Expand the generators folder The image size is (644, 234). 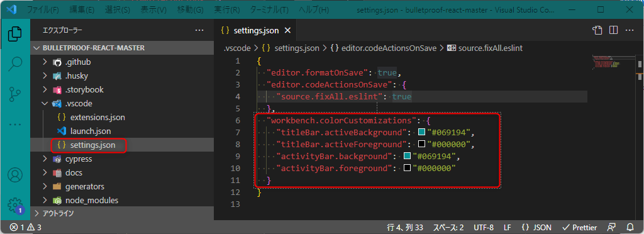click(121, 186)
